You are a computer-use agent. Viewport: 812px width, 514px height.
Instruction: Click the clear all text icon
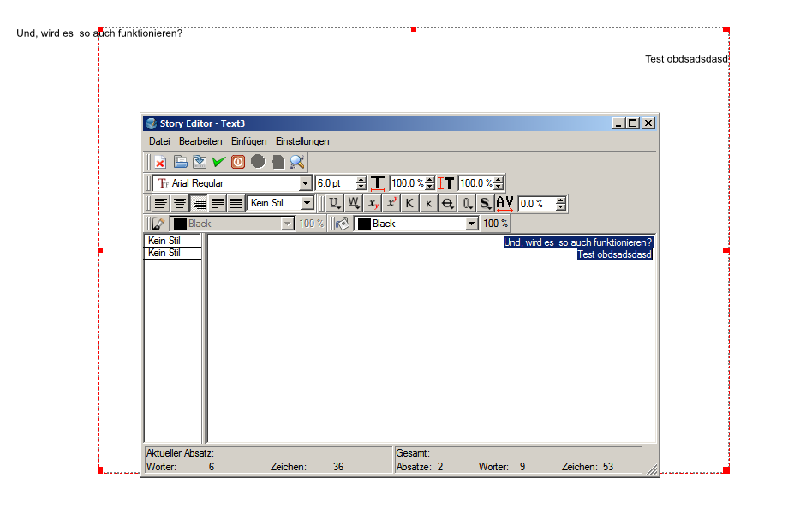click(x=160, y=162)
